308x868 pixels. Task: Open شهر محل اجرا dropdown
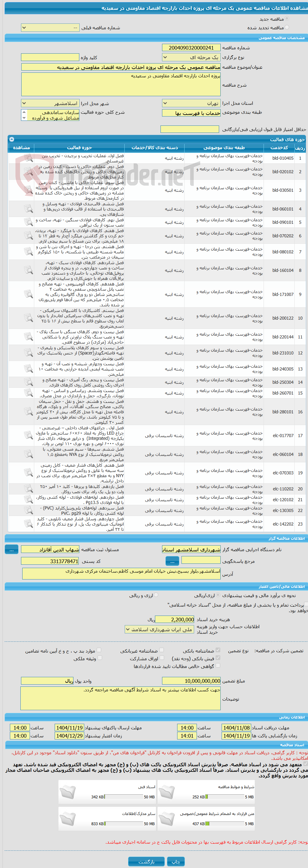pos(50,103)
